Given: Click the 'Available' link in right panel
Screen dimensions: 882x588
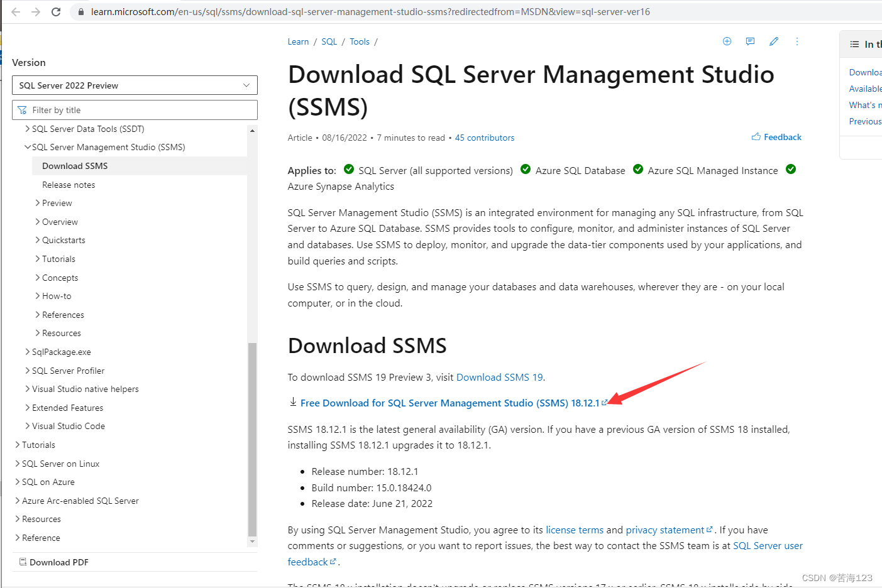Looking at the screenshot, I should coord(865,89).
